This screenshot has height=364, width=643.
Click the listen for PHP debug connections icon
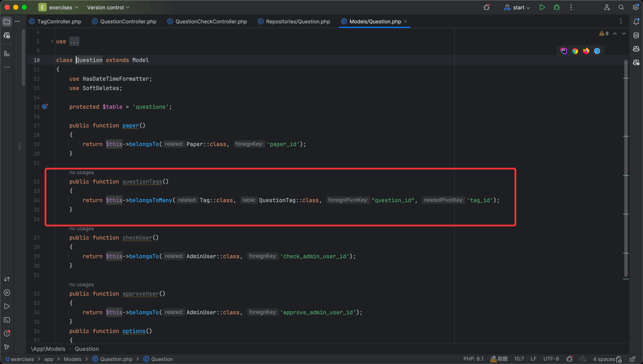coord(486,7)
